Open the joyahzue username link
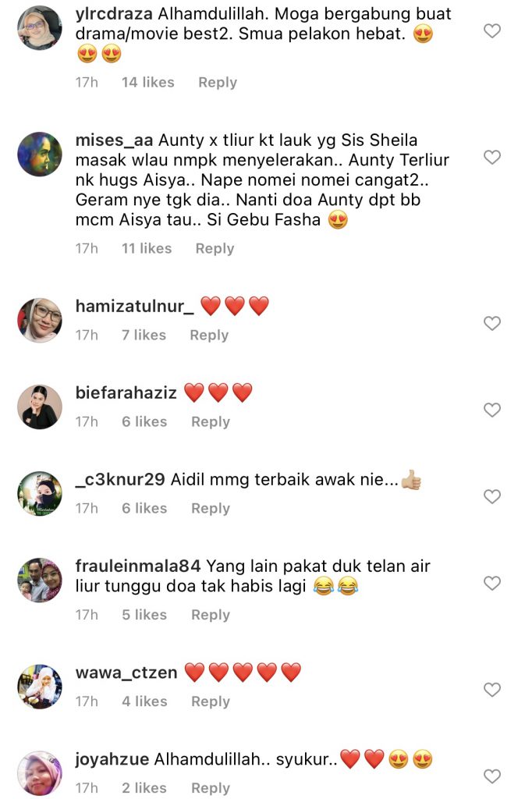This screenshot has width=532, height=799. tap(112, 759)
